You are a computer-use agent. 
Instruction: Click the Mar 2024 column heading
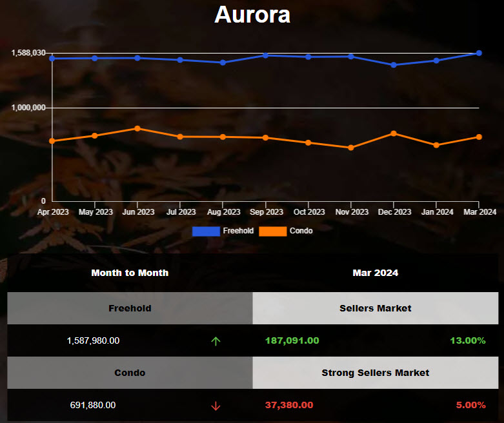375,273
